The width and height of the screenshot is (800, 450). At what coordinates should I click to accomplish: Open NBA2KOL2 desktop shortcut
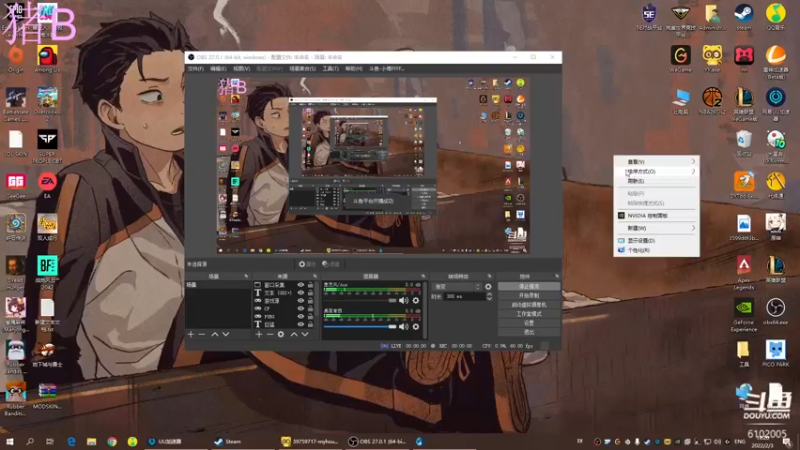(x=712, y=101)
